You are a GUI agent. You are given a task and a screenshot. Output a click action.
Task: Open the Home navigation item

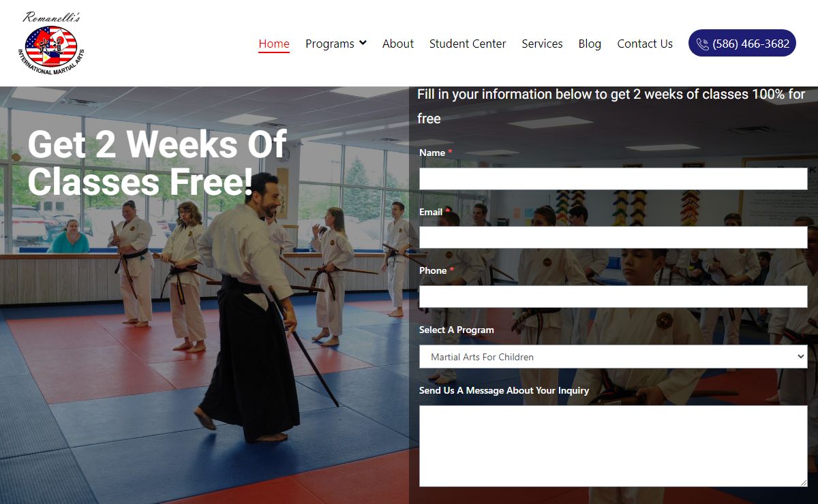(x=274, y=44)
